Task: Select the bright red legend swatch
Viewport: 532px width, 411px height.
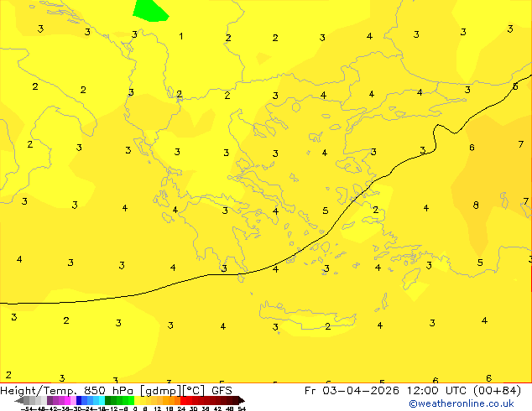Action: point(183,400)
